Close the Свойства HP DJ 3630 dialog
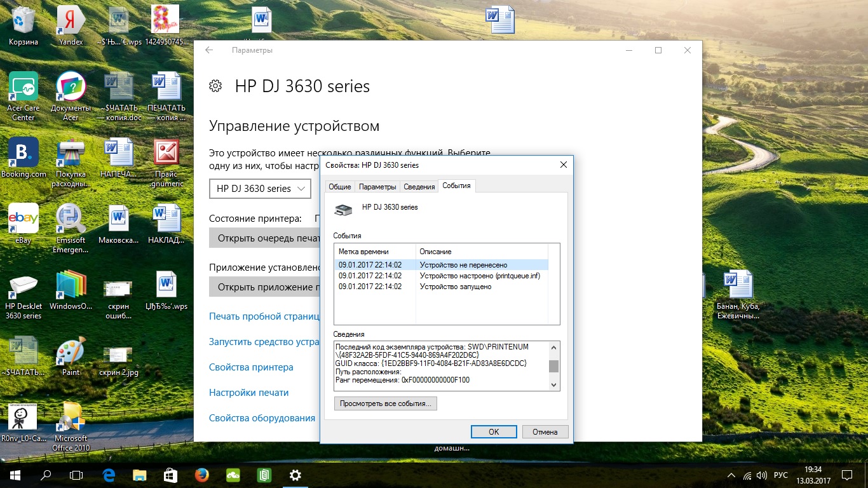The height and width of the screenshot is (488, 868). [563, 165]
